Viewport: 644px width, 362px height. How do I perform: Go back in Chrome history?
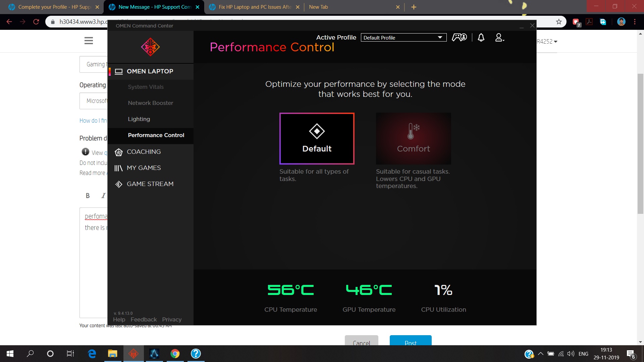9,22
